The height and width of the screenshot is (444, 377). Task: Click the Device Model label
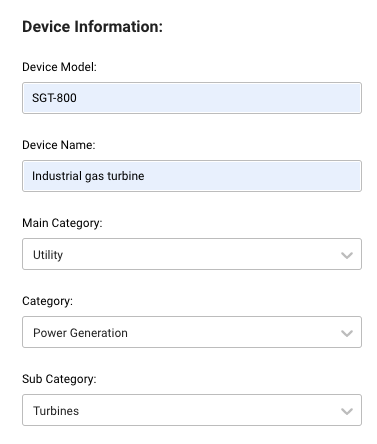tap(59, 67)
